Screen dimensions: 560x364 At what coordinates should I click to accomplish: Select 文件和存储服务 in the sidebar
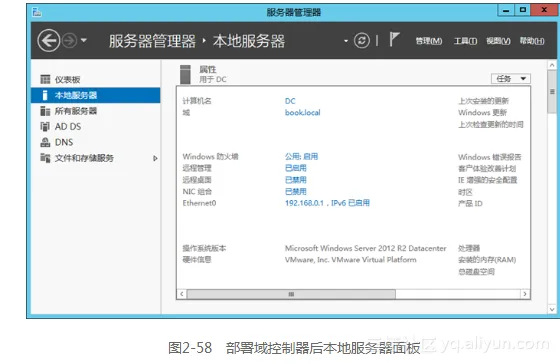[x=95, y=158]
